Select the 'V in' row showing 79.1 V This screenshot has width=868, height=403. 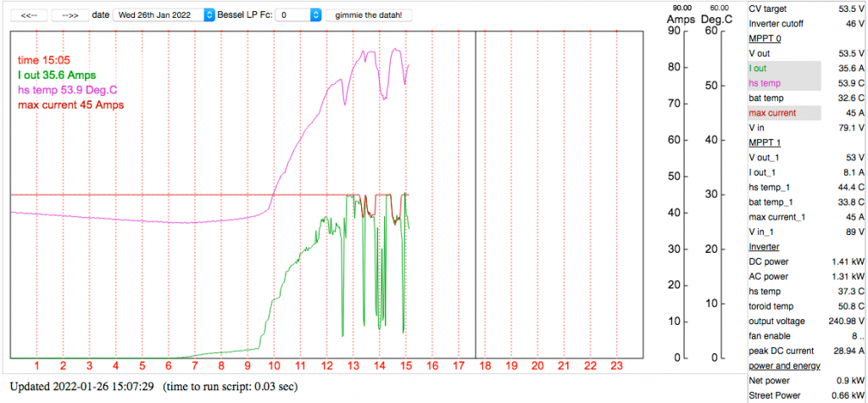[x=783, y=128]
